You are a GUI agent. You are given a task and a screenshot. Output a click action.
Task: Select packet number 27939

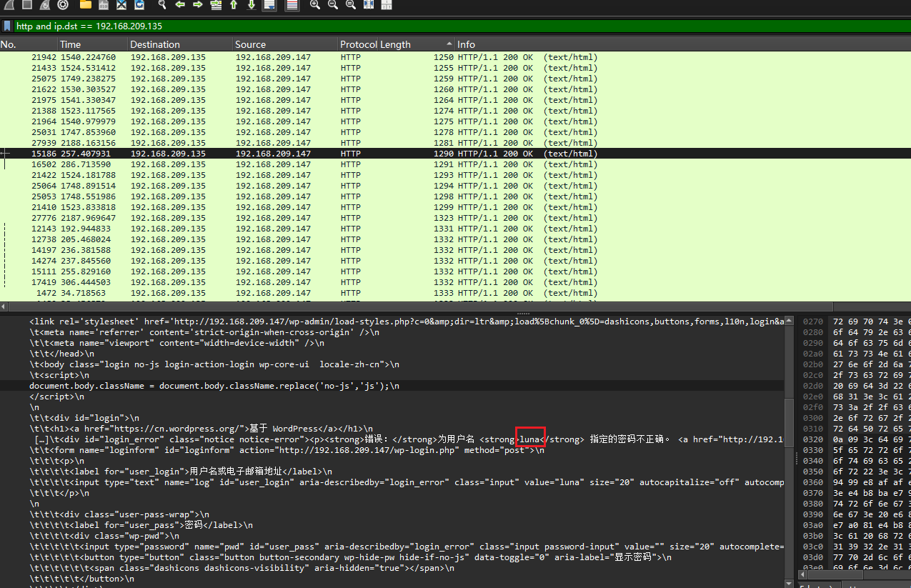pyautogui.click(x=455, y=143)
